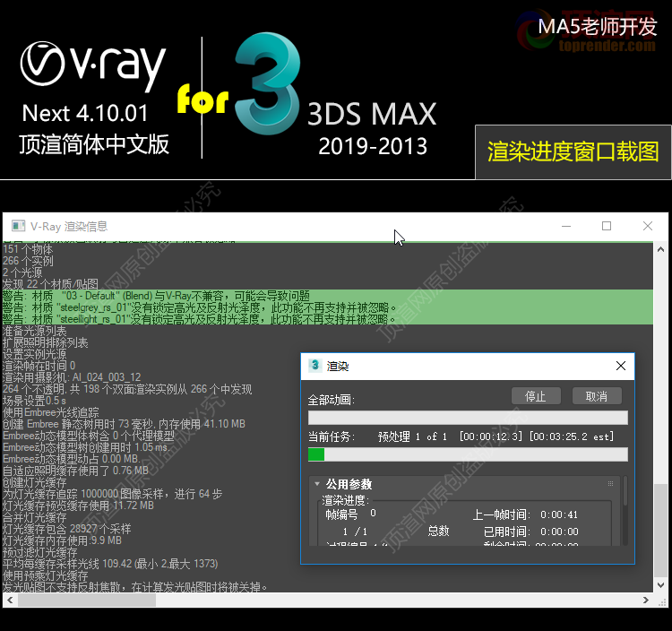This screenshot has height=631, width=672.
Task: Click the 帧编号 value 0
Action: (373, 513)
